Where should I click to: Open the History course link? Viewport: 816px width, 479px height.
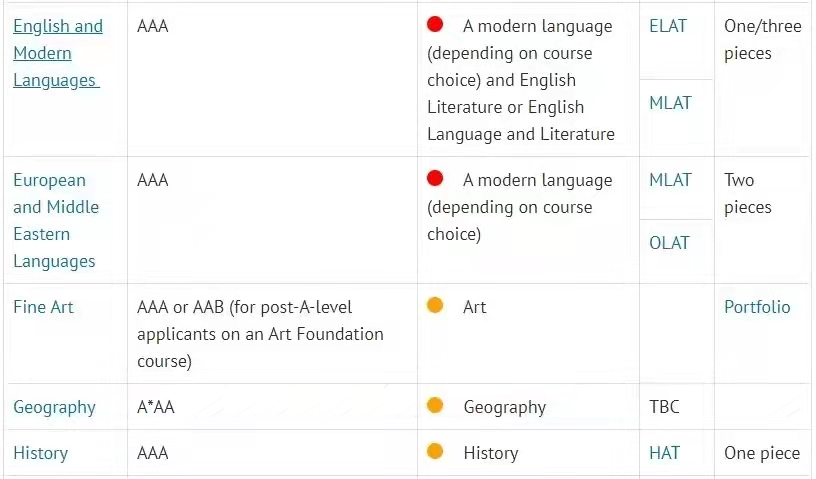(41, 453)
